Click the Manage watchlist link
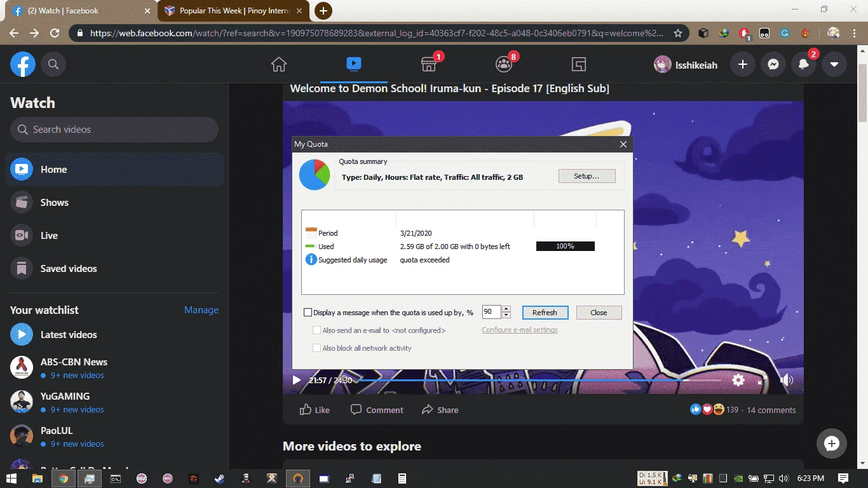868x488 pixels. pos(201,310)
